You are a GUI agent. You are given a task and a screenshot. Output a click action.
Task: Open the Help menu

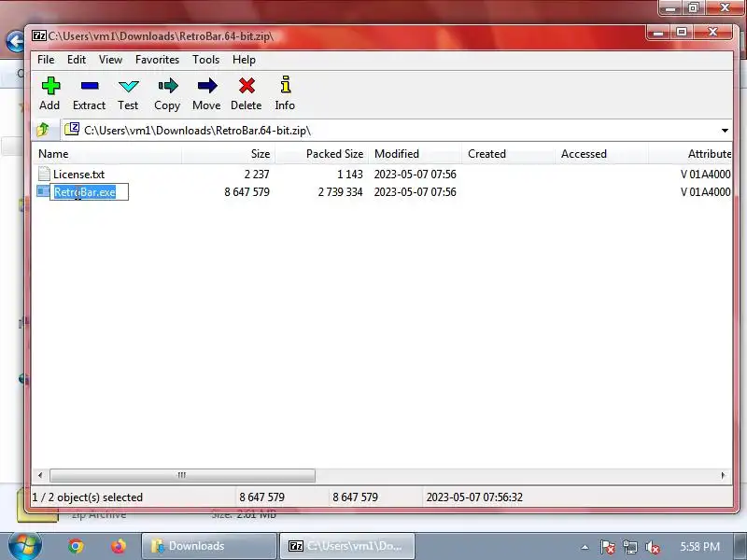244,60
